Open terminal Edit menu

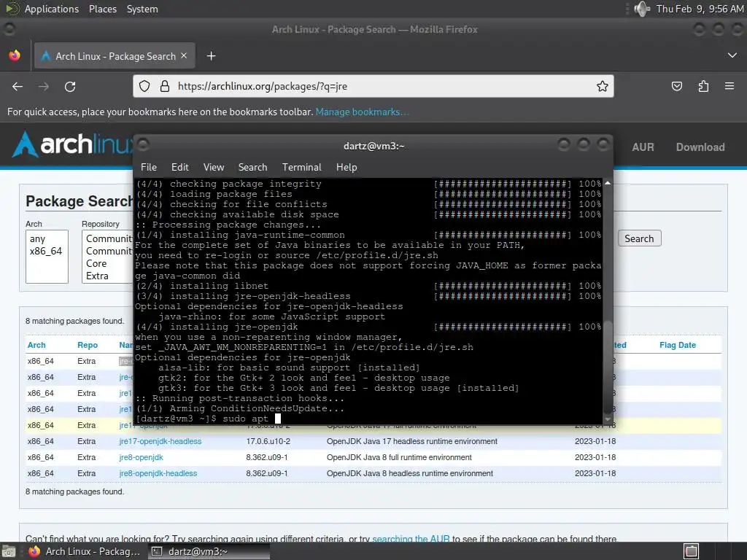180,167
